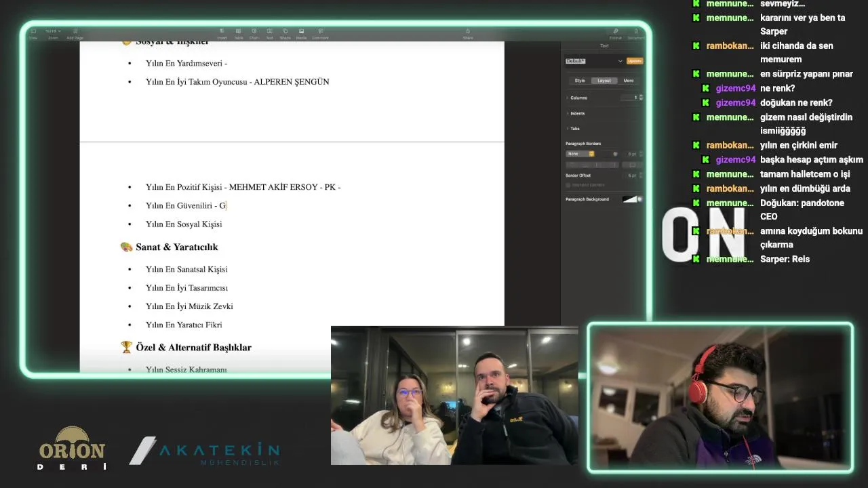Click the 'Yılın En Yardımseveri -' line
868x488 pixels.
(186, 63)
